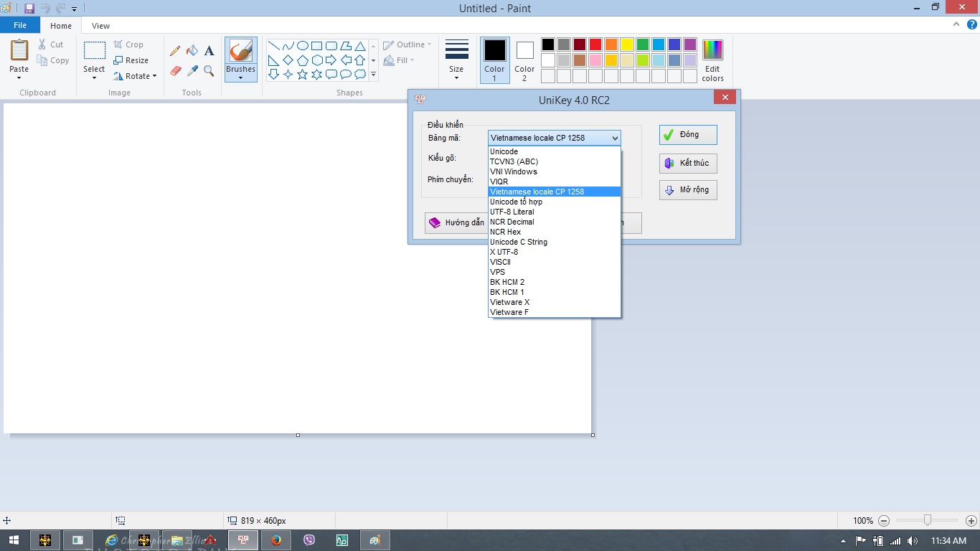
Task: Click the volume icon in system tray
Action: [913, 540]
